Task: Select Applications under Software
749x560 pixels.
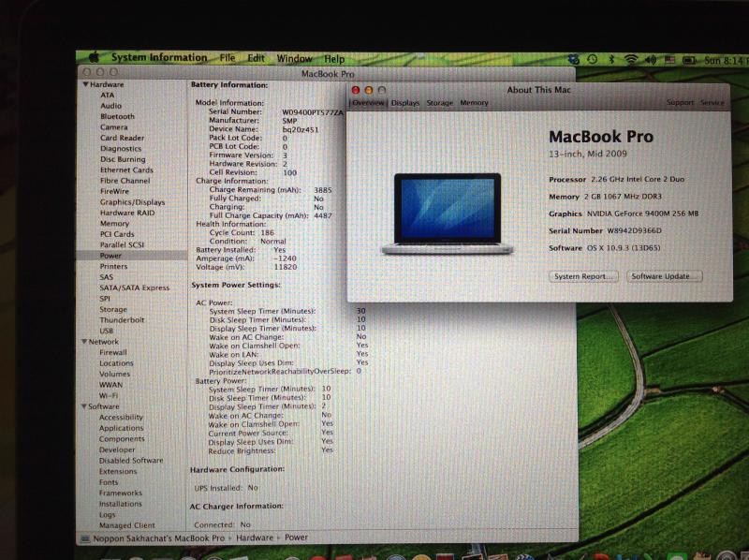Action: coord(121,428)
